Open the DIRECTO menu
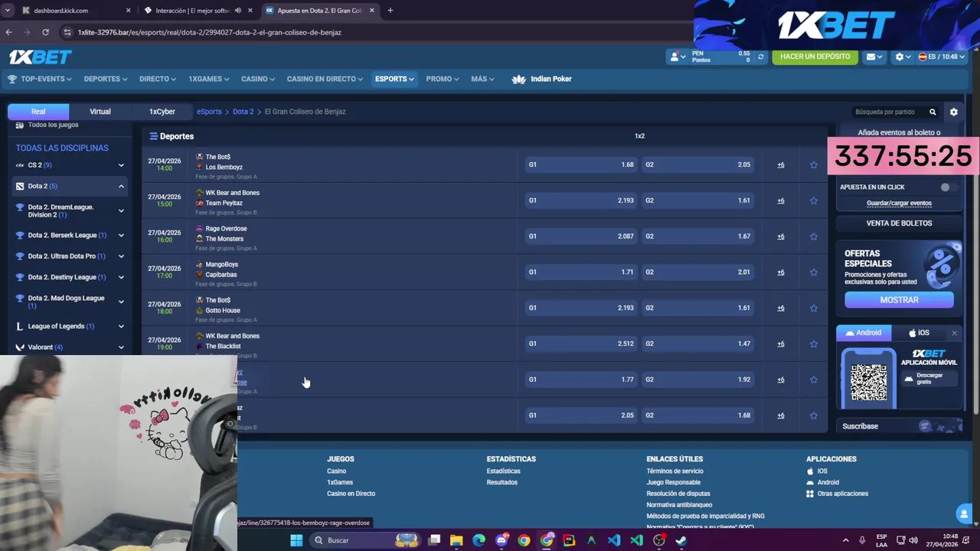Image resolution: width=980 pixels, height=551 pixels. point(158,79)
